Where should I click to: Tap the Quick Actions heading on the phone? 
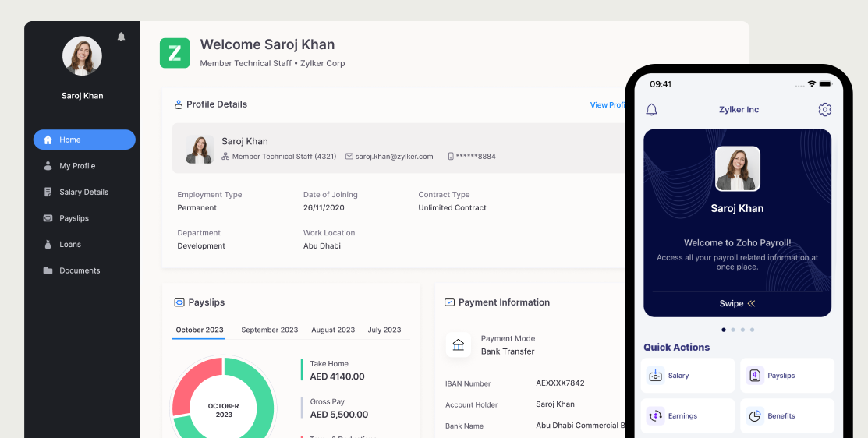pos(676,348)
